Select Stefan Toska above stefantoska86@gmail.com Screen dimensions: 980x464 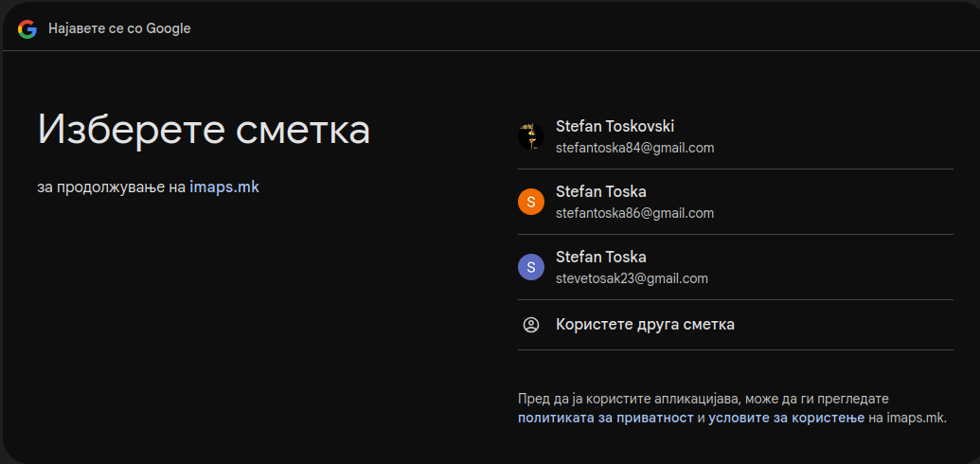tap(600, 192)
